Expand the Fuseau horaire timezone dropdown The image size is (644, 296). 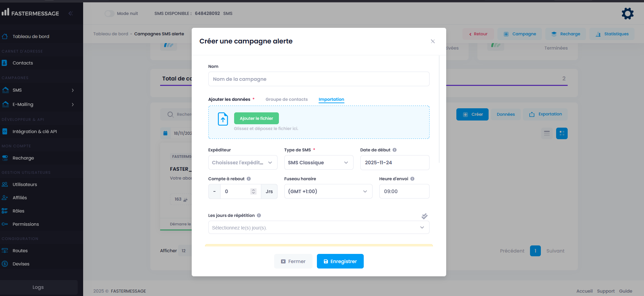[328, 191]
